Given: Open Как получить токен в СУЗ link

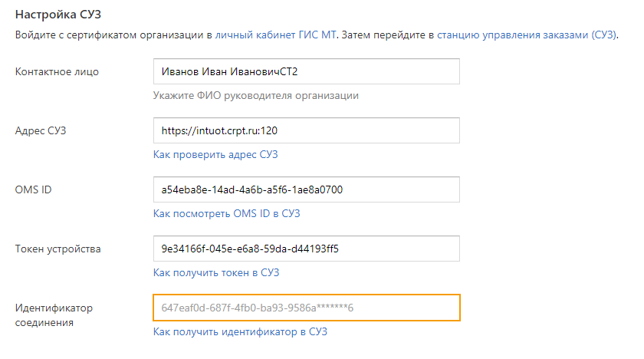Looking at the screenshot, I should click(x=215, y=273).
